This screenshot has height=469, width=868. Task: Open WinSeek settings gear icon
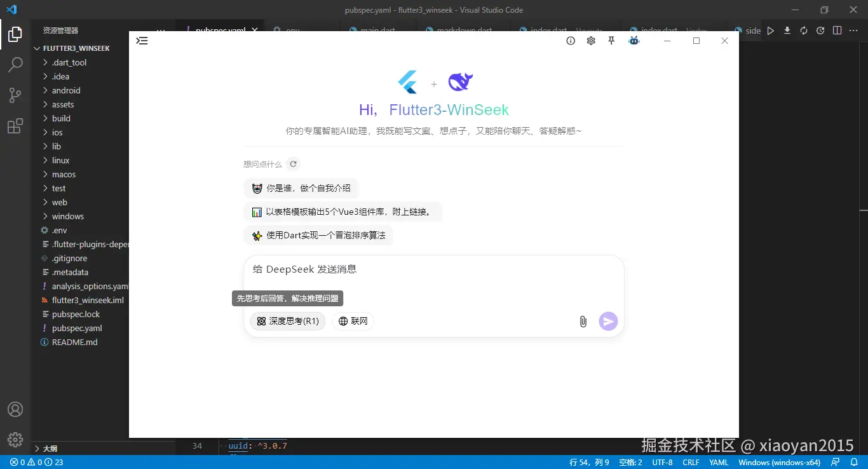[591, 41]
